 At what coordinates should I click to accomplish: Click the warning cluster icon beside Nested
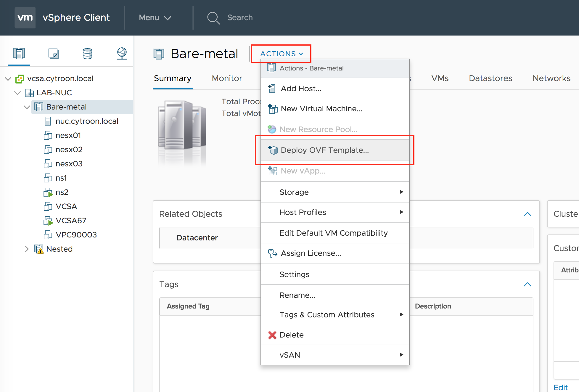[39, 249]
